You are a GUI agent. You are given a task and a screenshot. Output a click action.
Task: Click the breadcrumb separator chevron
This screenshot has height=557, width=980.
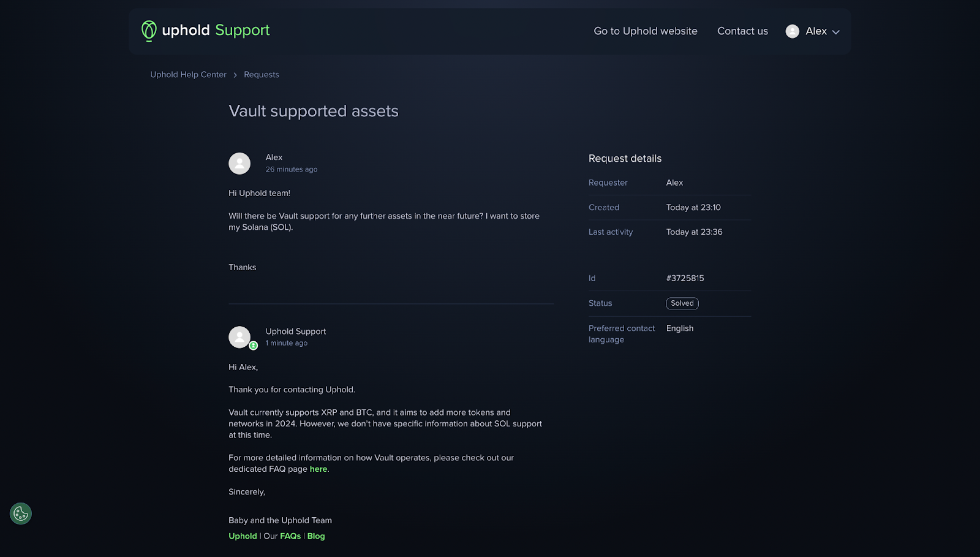235,75
